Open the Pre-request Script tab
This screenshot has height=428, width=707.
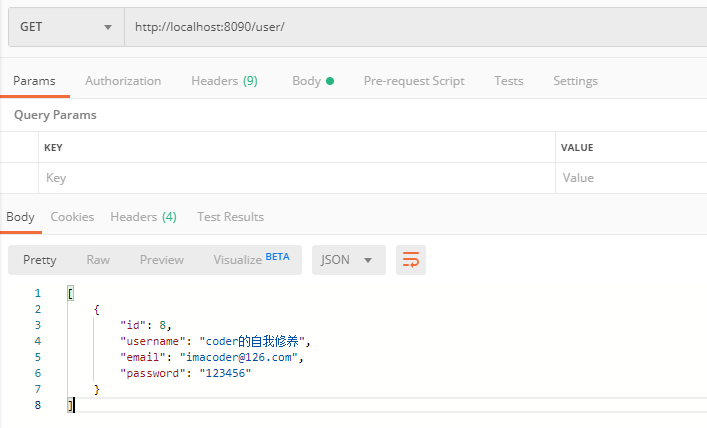tap(414, 81)
